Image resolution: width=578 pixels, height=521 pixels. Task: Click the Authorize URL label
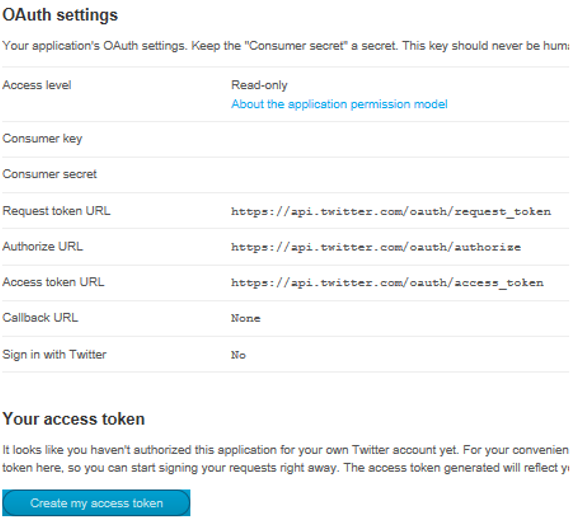tap(42, 246)
